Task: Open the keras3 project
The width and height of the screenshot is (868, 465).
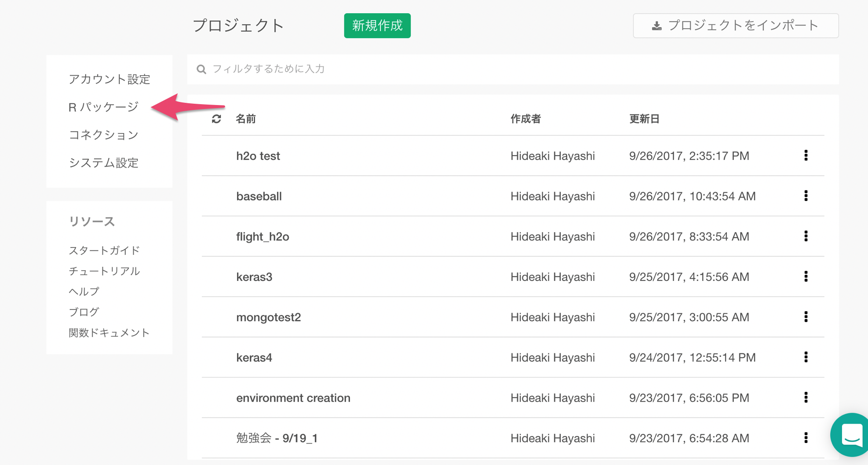Action: 254,277
